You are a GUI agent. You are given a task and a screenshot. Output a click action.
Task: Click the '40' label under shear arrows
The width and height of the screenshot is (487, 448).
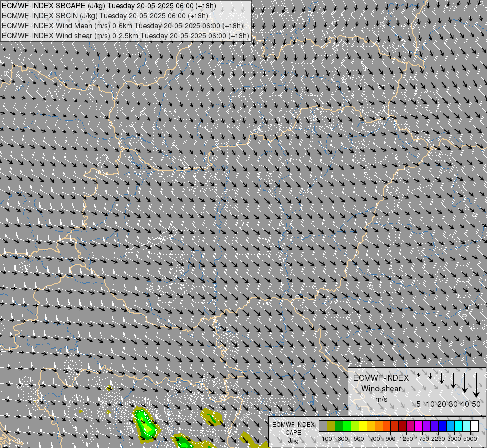coord(464,404)
